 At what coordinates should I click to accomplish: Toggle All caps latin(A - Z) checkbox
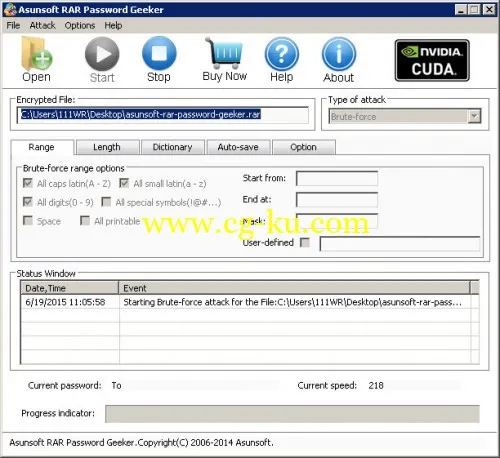click(x=28, y=183)
